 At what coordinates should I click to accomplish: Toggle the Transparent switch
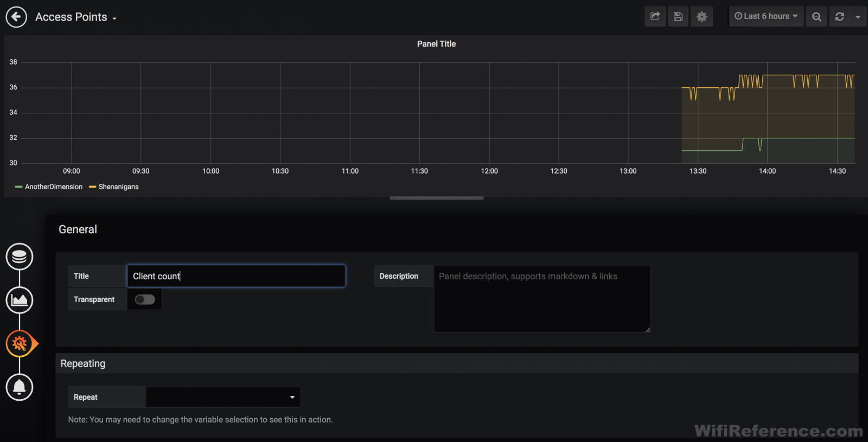pyautogui.click(x=145, y=299)
